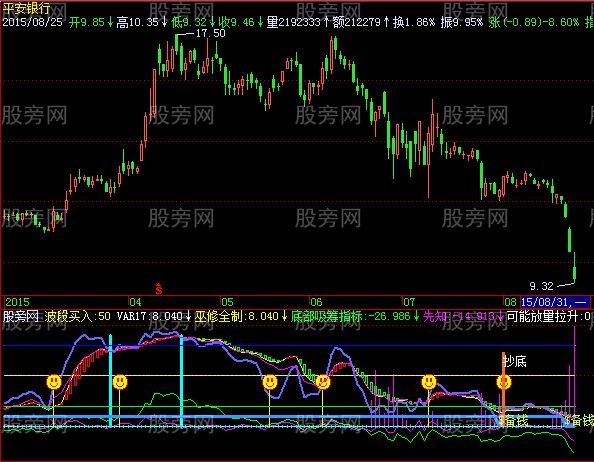Click the 平安银行 stock name title
This screenshot has width=594, height=462.
[x=26, y=8]
